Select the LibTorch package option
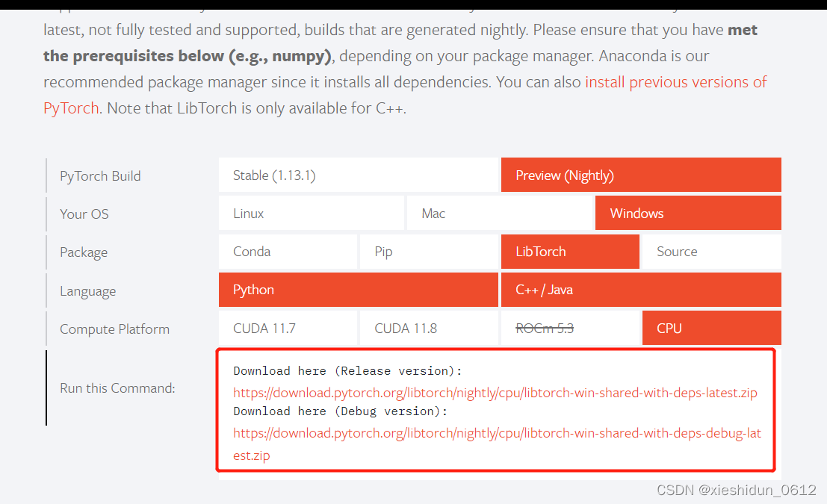 point(570,252)
